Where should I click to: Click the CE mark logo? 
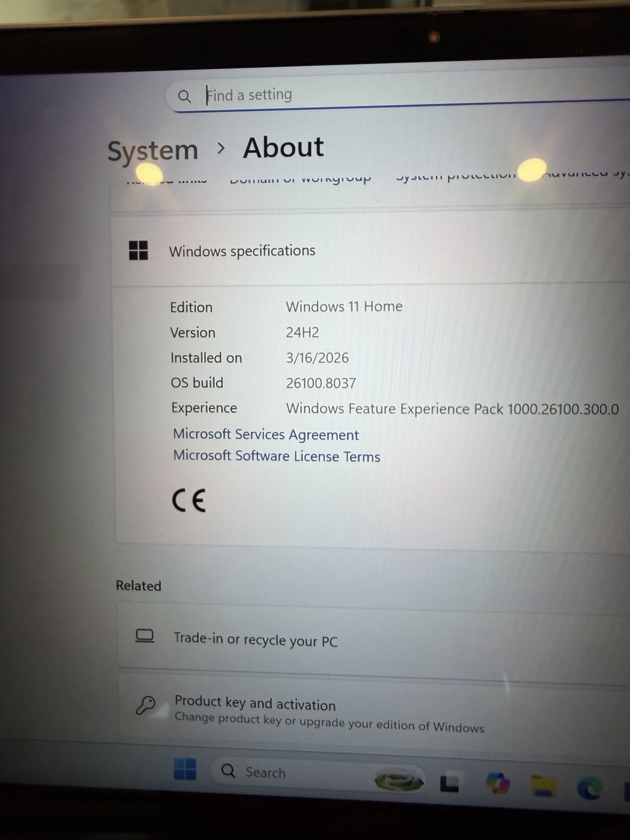pyautogui.click(x=189, y=500)
